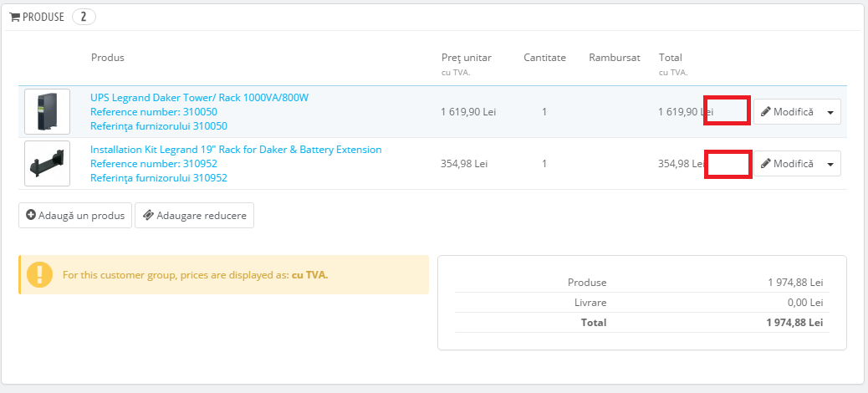868x393 pixels.
Task: Click the Produs column header
Action: click(107, 58)
